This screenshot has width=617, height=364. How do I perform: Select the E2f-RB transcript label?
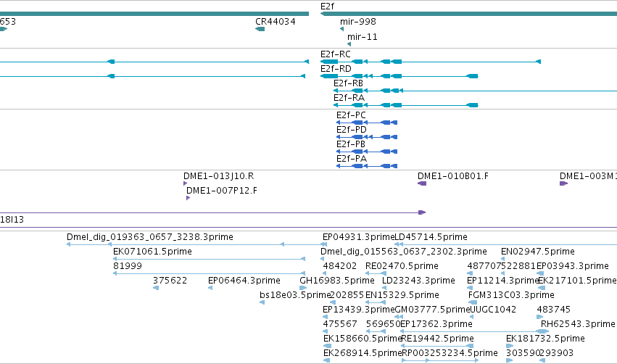(x=348, y=83)
